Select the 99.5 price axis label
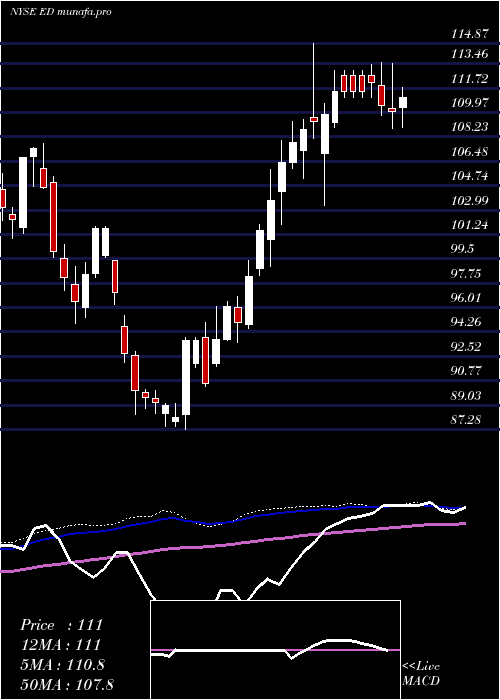 tap(462, 249)
